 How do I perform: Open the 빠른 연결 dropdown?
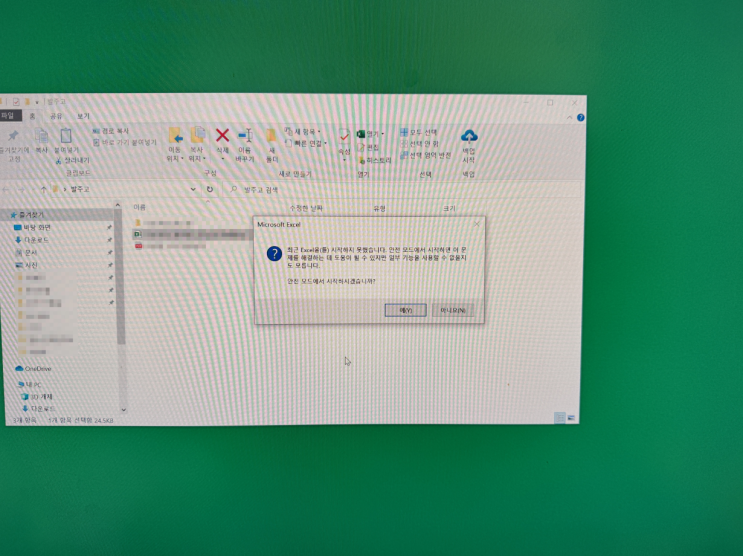click(306, 143)
